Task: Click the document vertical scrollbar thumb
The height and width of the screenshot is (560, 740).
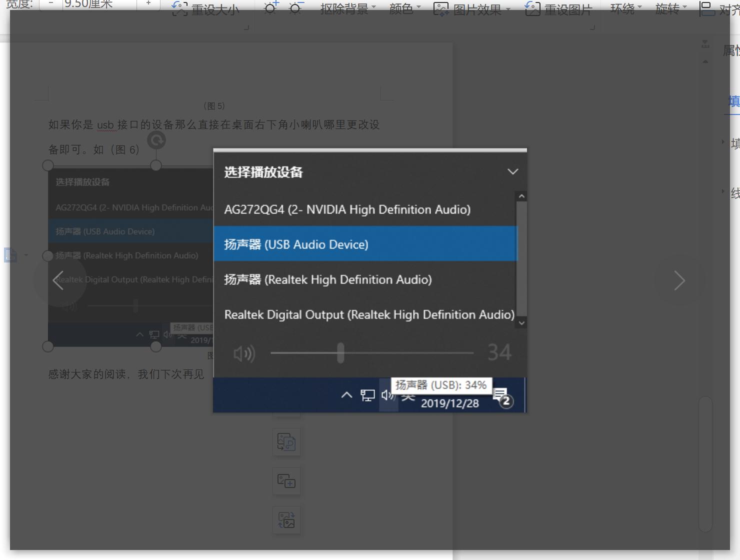Action: (x=705, y=464)
